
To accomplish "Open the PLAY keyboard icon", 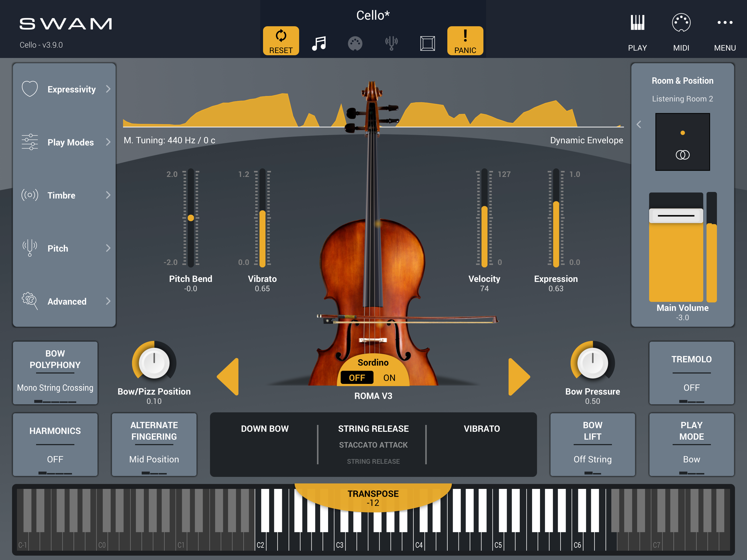I will [637, 23].
